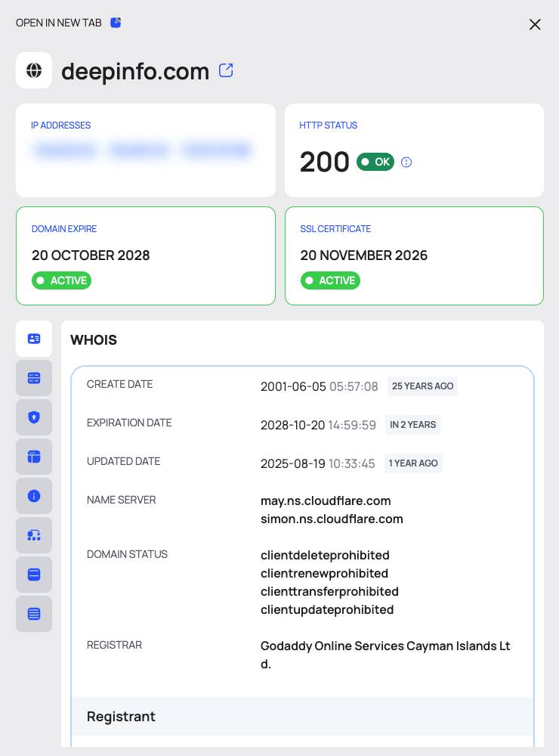Click the new-tab icon after OPEN IN NEW TAB

coord(116,23)
